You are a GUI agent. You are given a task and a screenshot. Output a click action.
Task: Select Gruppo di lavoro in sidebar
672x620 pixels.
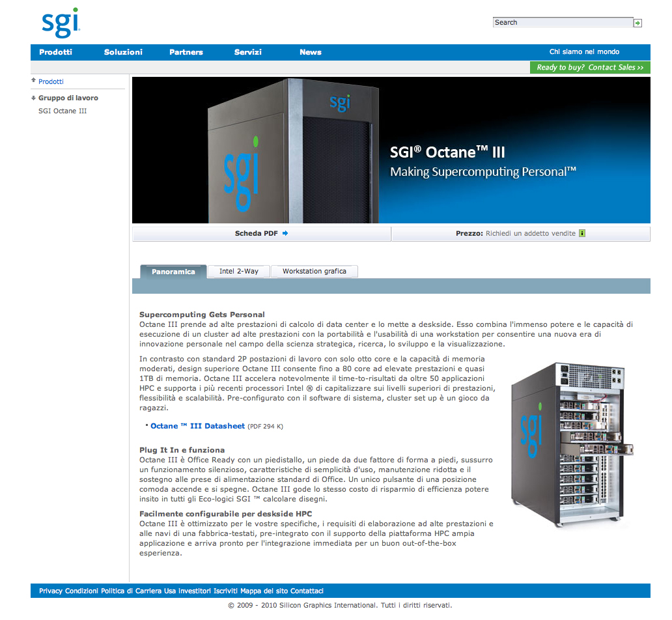tap(68, 98)
